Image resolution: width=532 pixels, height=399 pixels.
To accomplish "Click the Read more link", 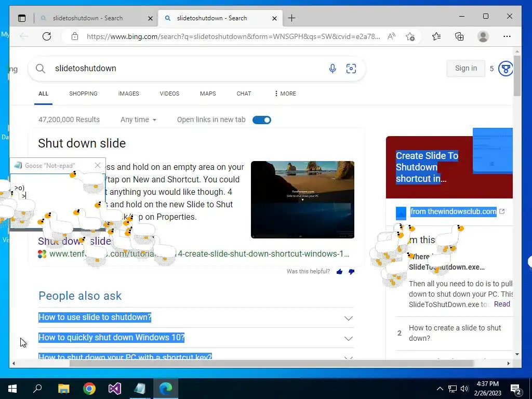I will (502, 304).
